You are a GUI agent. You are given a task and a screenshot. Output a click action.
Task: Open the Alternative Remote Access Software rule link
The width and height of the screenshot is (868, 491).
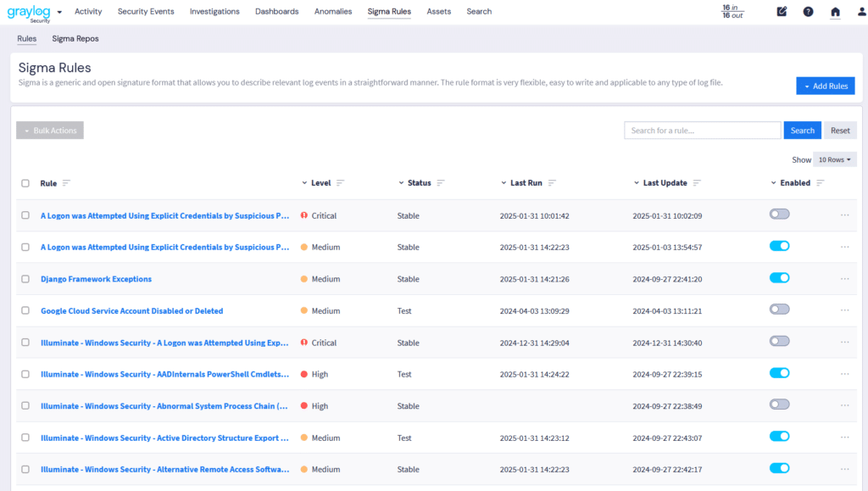165,470
